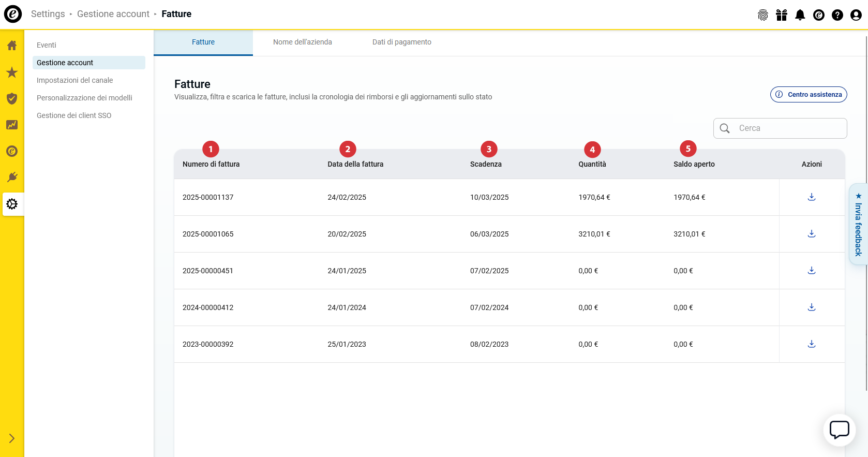868x457 pixels.
Task: Open the analytics chart sidebar icon
Action: (x=12, y=125)
